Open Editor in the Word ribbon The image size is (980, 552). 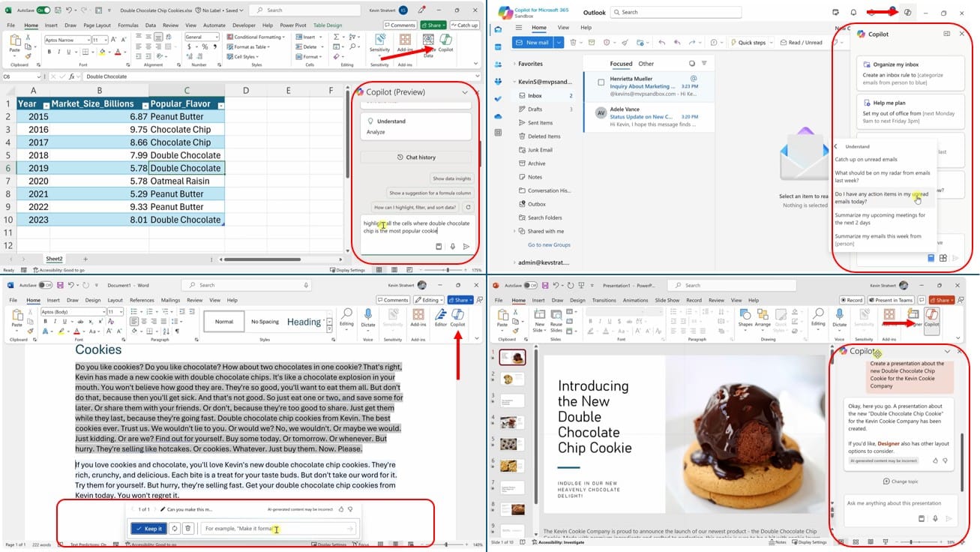[440, 318]
